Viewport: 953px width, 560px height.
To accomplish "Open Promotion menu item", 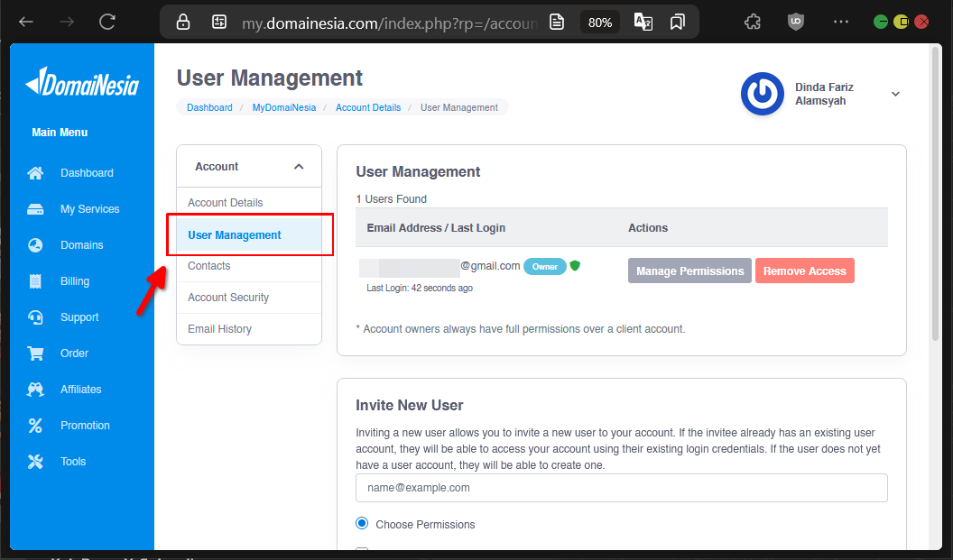I will coord(85,426).
